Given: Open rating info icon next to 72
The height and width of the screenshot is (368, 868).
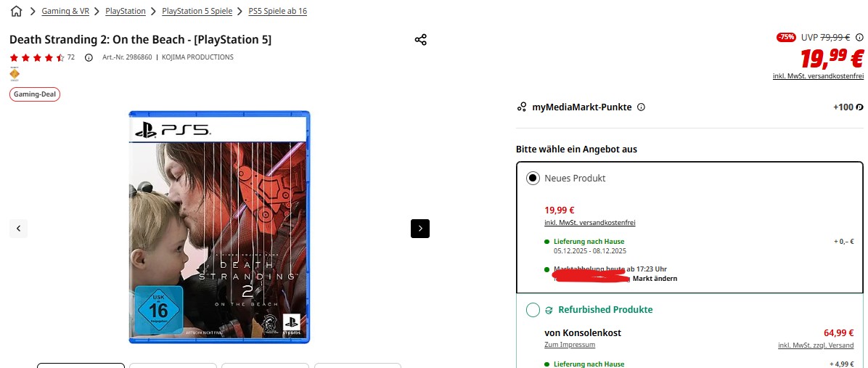Looking at the screenshot, I should (x=89, y=57).
